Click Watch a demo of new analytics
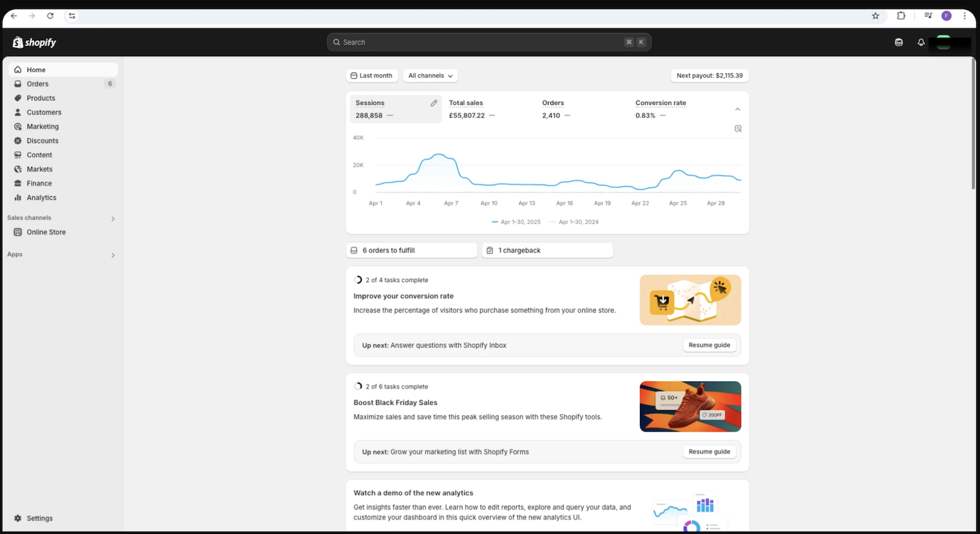 click(x=413, y=493)
